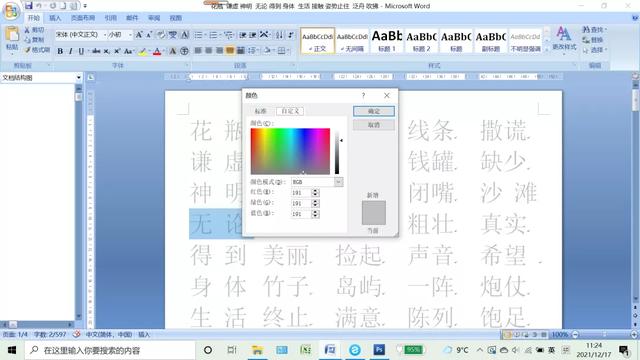
Task: Sort the selected text
Action: 279,35
